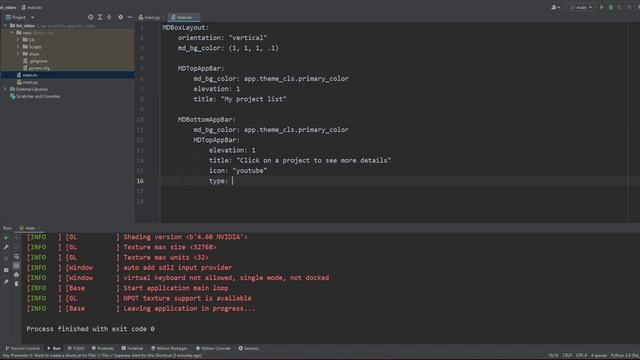Clear the Run console with trash icon
Viewport: 640px width, 360px height.
(16, 283)
